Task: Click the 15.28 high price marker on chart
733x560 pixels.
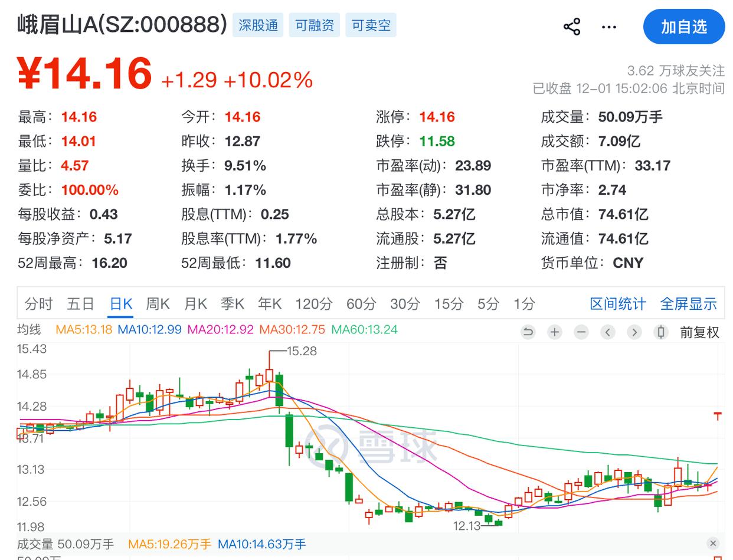Action: (302, 351)
